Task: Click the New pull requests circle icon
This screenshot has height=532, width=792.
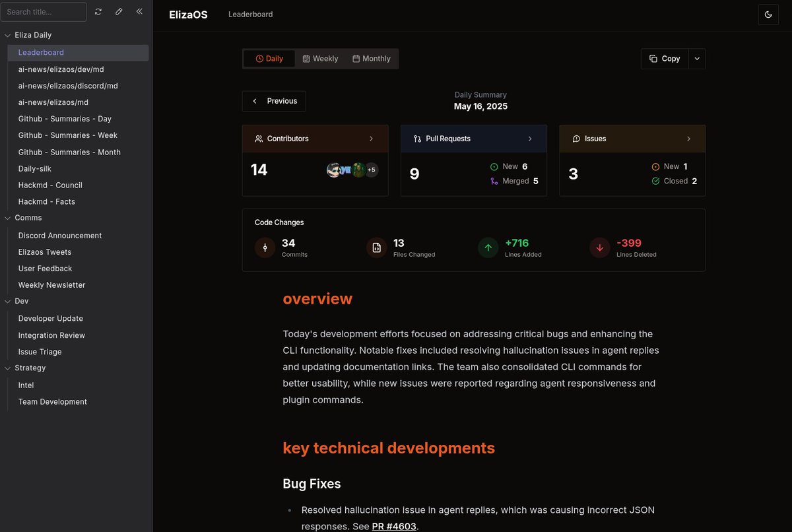Action: [x=494, y=167]
